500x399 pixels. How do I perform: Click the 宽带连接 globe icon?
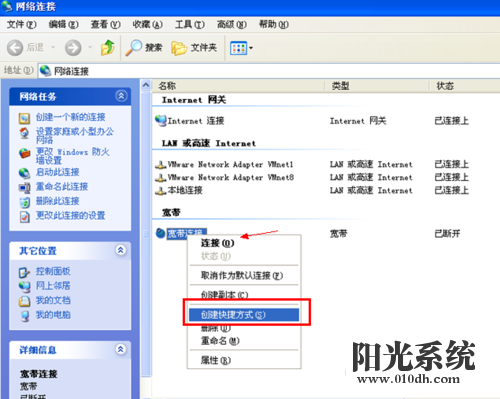click(161, 233)
